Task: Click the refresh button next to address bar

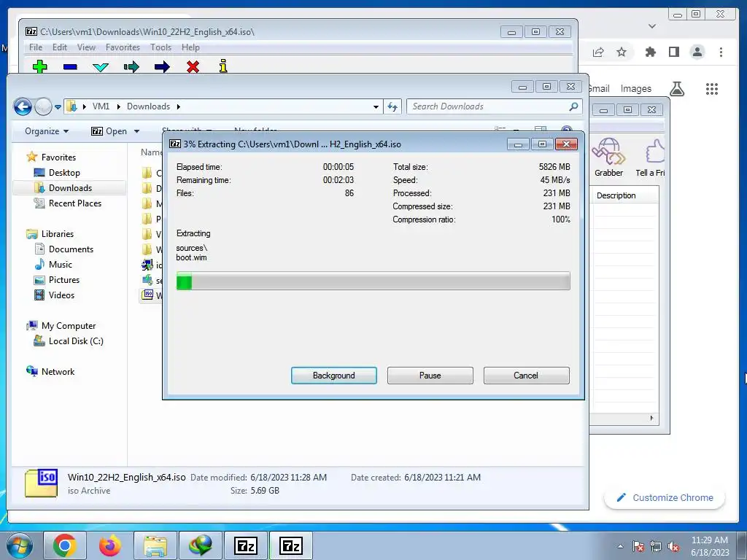Action: (x=392, y=106)
